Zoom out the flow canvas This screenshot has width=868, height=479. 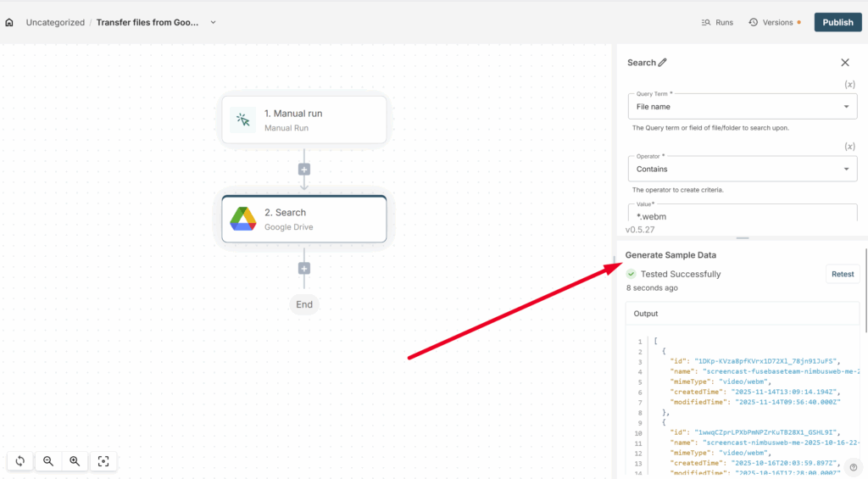coord(48,461)
